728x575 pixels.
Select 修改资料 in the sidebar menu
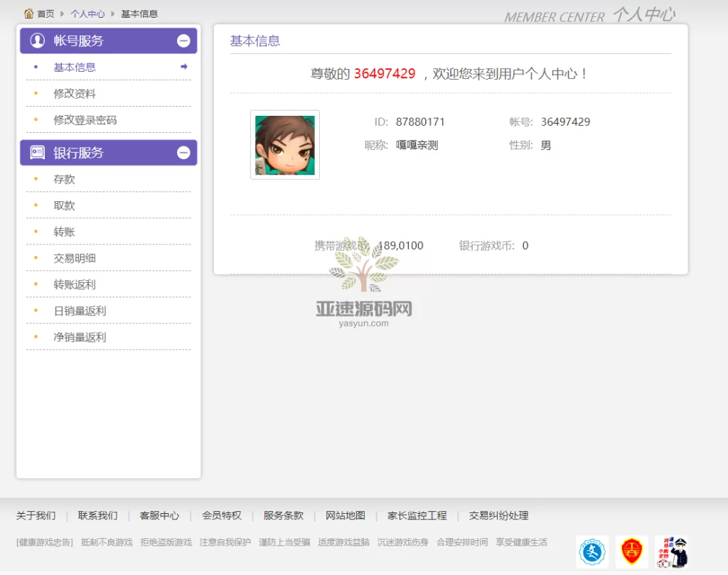pos(75,93)
